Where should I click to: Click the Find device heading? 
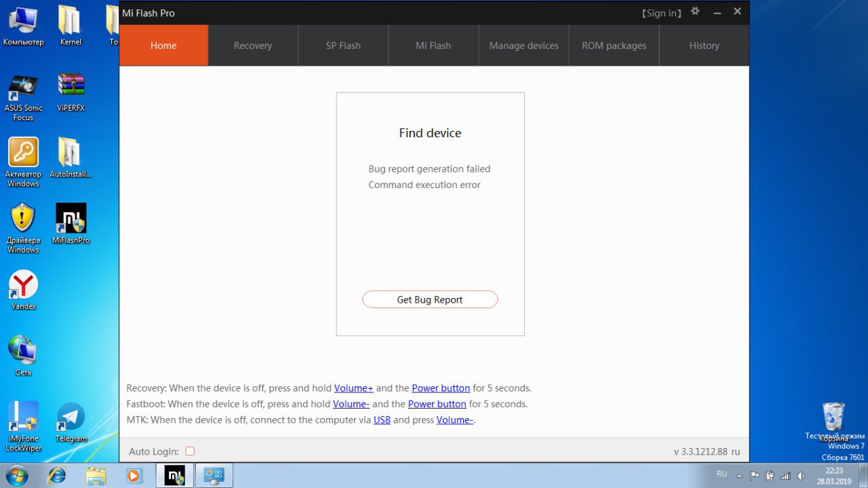pyautogui.click(x=430, y=133)
